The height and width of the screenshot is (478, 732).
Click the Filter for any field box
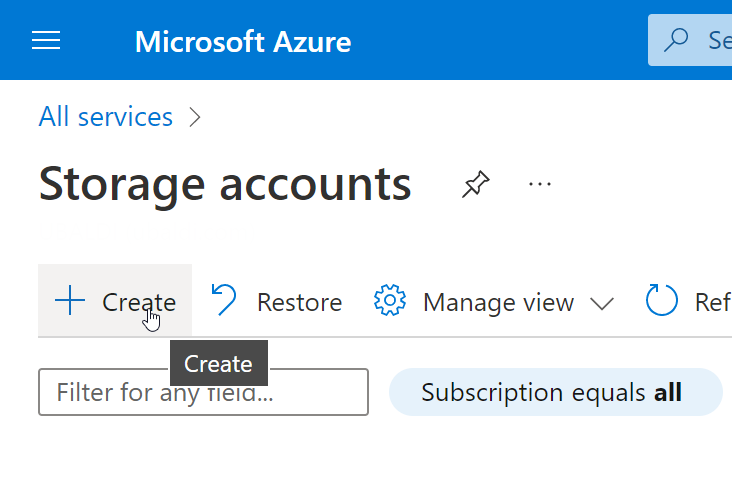click(x=204, y=392)
